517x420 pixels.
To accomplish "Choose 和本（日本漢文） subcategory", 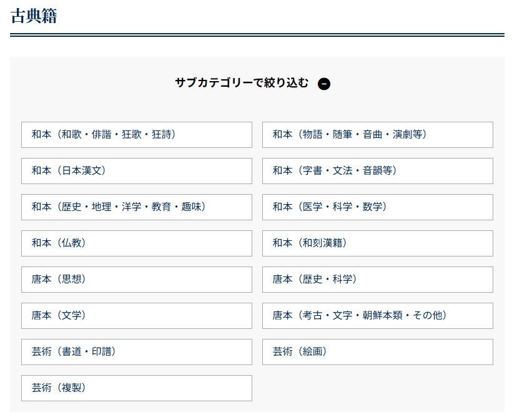I will 136,171.
